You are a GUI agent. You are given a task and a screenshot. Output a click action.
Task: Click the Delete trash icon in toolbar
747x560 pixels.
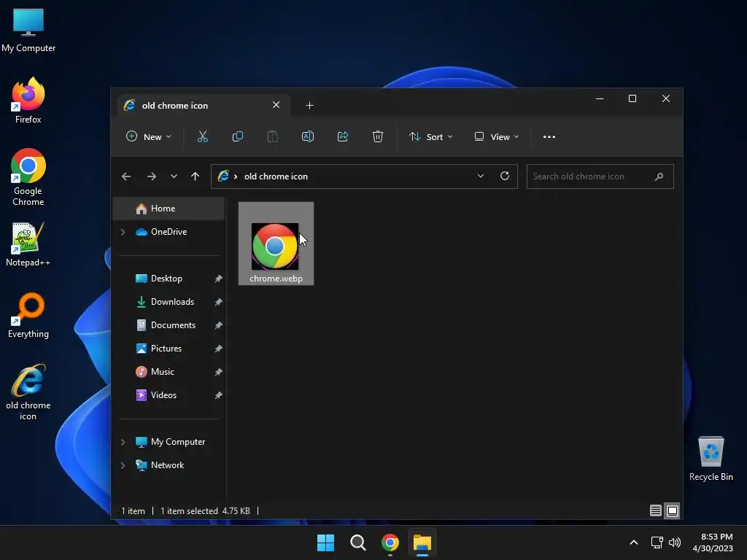[378, 136]
